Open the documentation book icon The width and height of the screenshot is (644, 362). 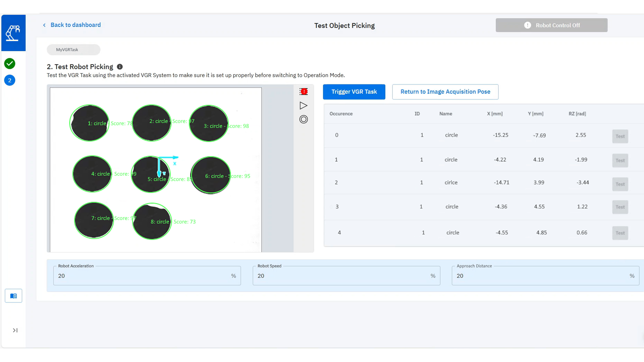coord(13,295)
